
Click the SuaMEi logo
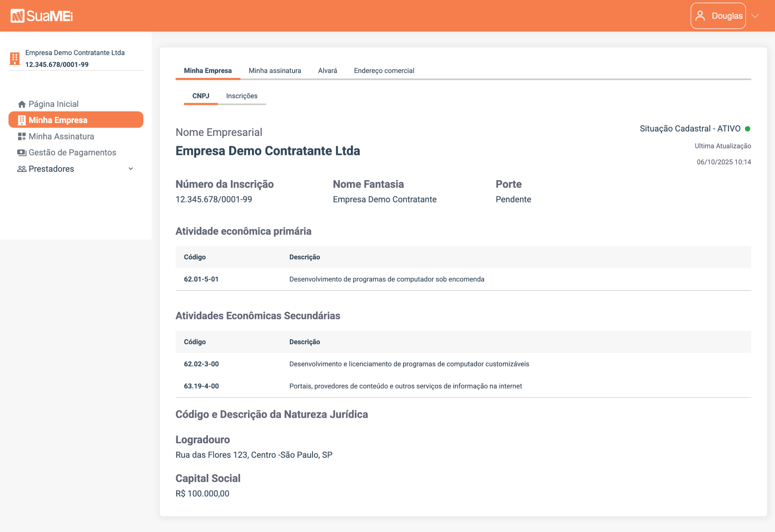42,16
